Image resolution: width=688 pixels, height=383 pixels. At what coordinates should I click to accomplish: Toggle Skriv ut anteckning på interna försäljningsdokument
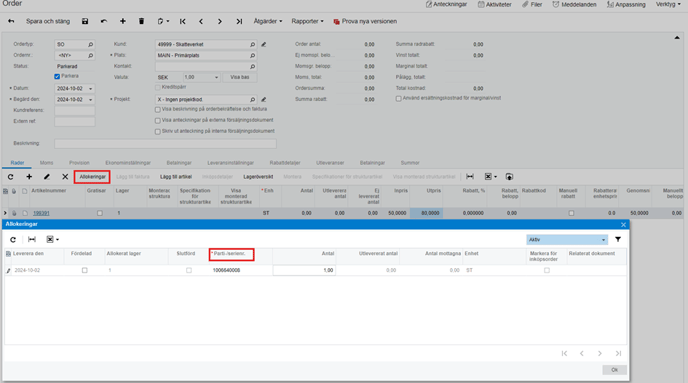[158, 132]
